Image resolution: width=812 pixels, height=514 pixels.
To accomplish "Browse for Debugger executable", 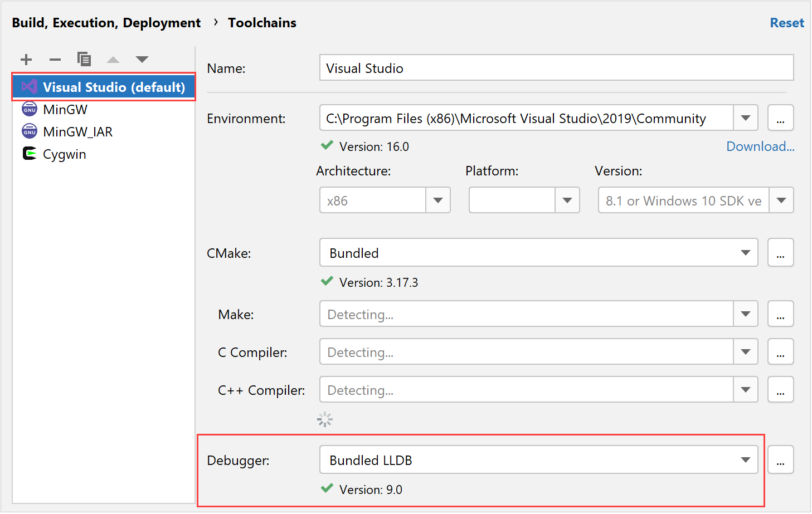I will (780, 460).
